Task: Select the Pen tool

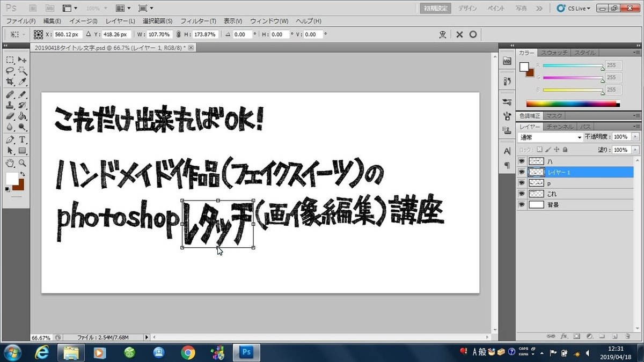Action: click(x=10, y=140)
